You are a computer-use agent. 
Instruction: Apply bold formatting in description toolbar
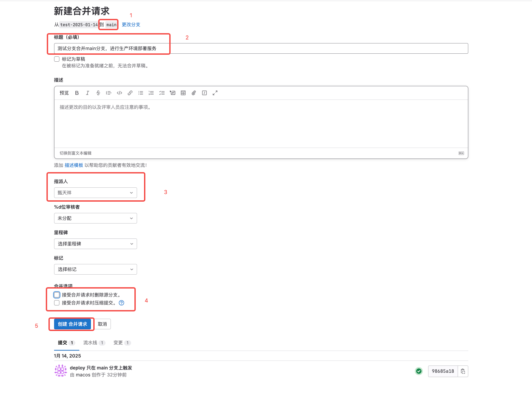(x=77, y=93)
